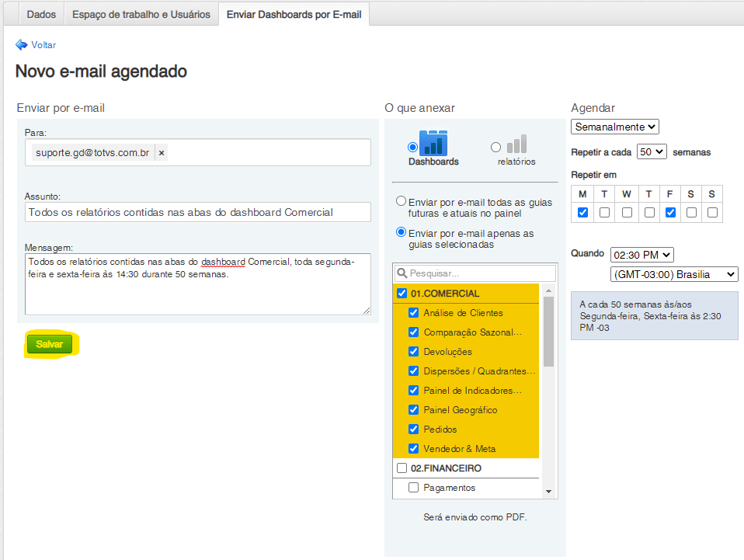Open the repeat every 50 weeks dropdown
Screen dimensions: 744x560
point(652,152)
